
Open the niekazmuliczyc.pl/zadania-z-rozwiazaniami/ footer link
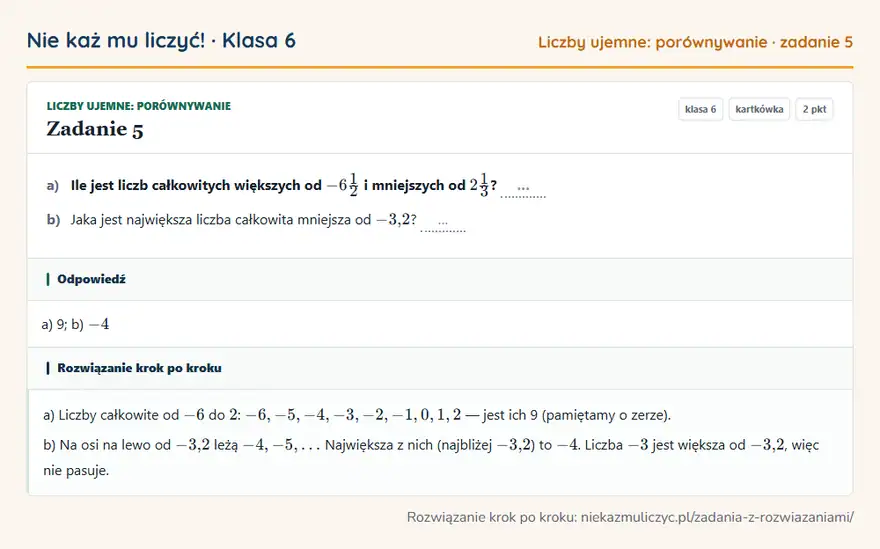coord(717,517)
